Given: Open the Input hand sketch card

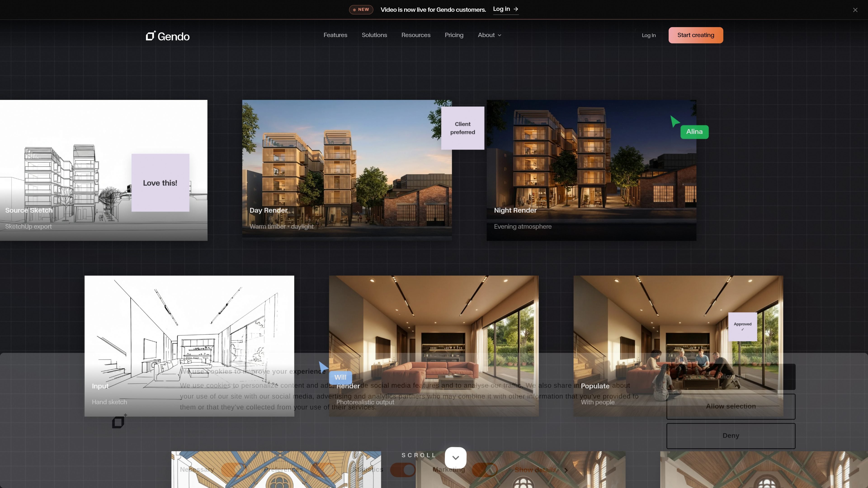Looking at the screenshot, I should (189, 346).
